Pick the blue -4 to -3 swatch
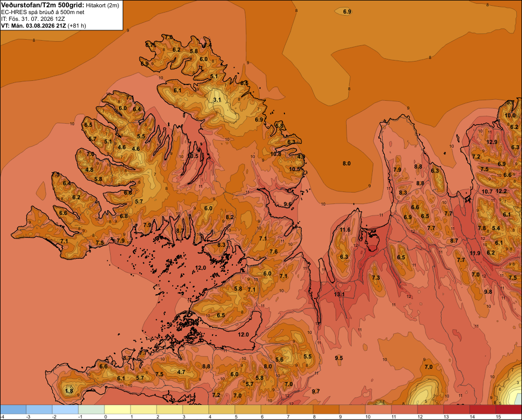The width and height of the screenshot is (522, 420). (x=14, y=410)
